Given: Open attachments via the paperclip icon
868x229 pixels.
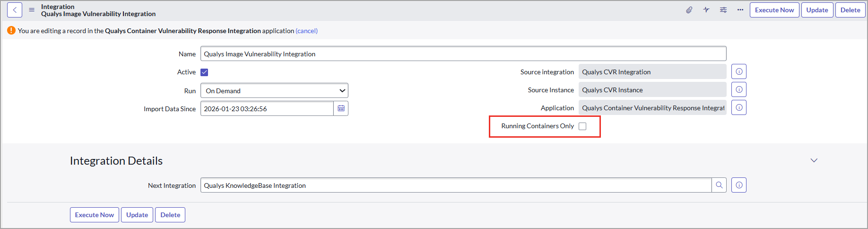Looking at the screenshot, I should (x=689, y=10).
